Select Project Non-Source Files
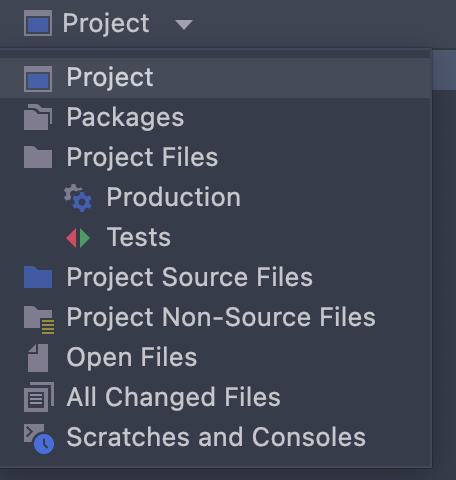 point(215,317)
